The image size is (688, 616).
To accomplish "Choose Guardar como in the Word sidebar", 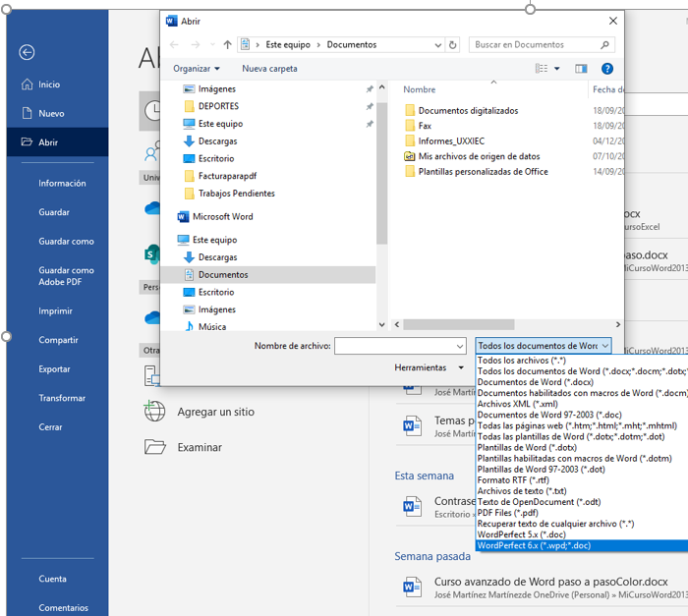I will [x=66, y=242].
